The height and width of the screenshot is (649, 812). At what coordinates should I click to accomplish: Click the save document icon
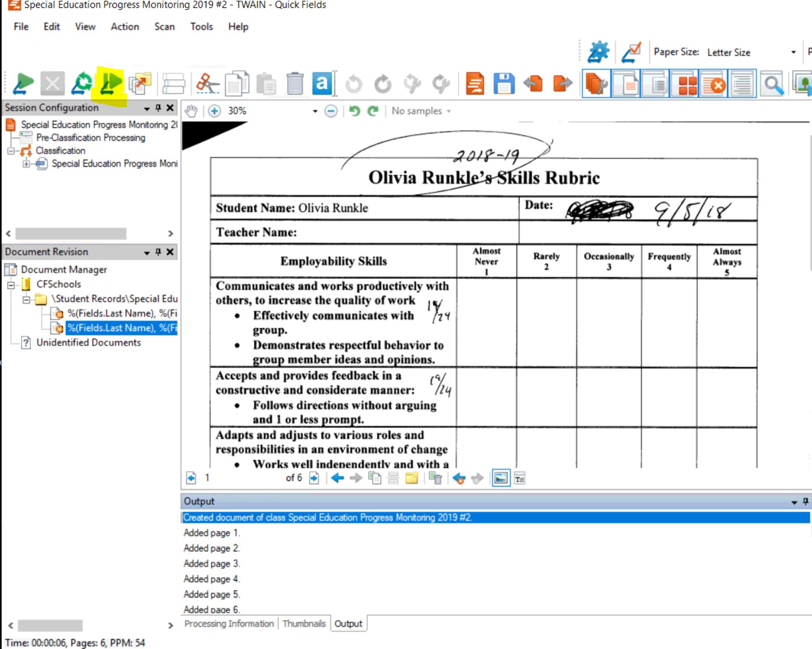[504, 82]
